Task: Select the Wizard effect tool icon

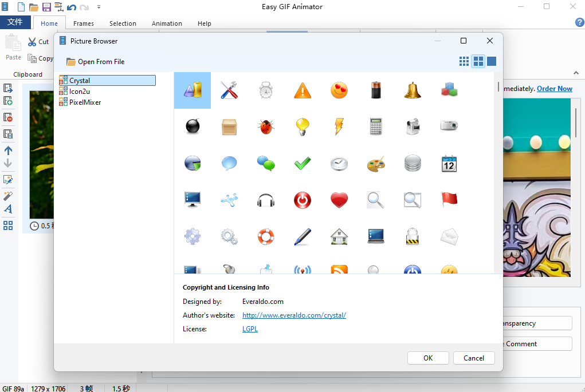Action: pos(8,195)
